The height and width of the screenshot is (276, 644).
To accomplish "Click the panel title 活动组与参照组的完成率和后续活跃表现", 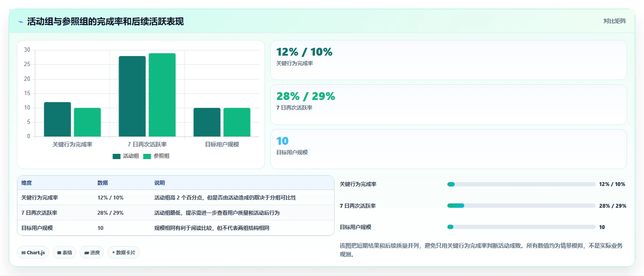I will (x=105, y=21).
